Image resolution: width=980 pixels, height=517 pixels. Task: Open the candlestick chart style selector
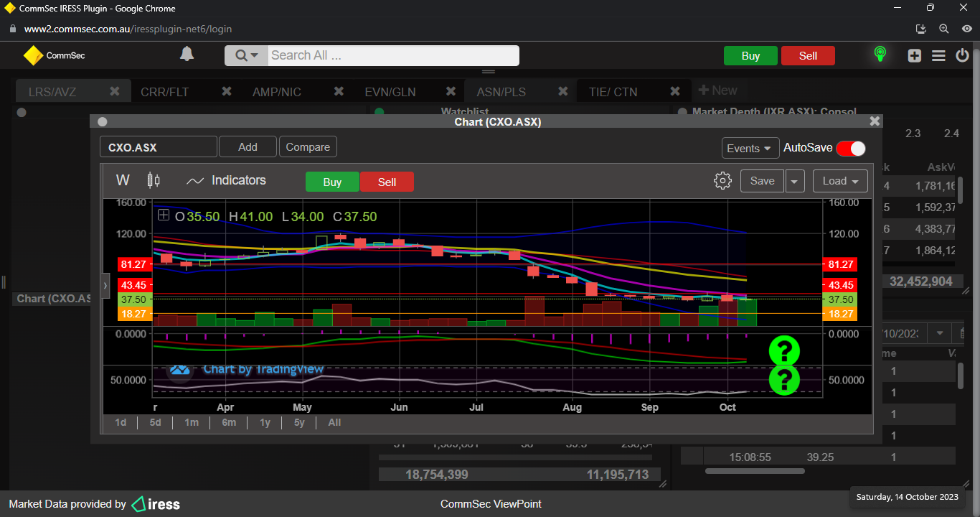[x=154, y=180]
